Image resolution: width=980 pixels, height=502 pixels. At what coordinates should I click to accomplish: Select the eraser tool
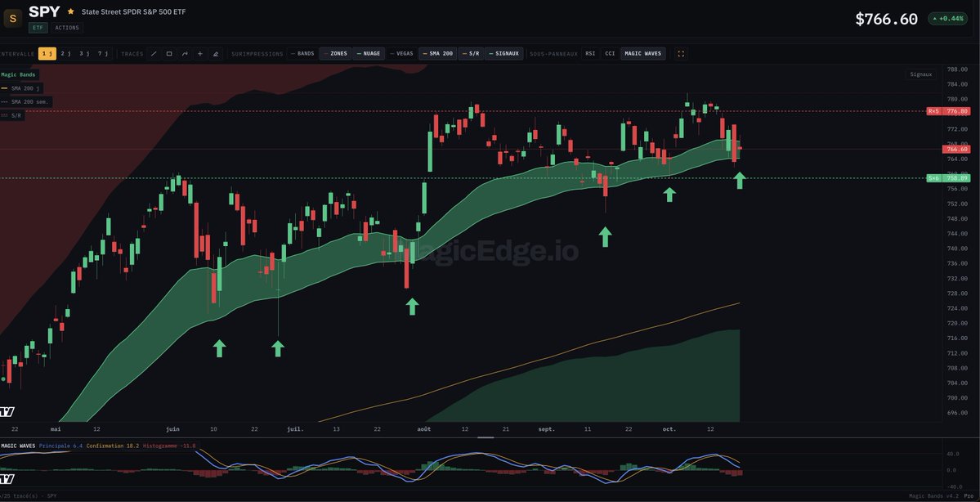click(x=216, y=54)
